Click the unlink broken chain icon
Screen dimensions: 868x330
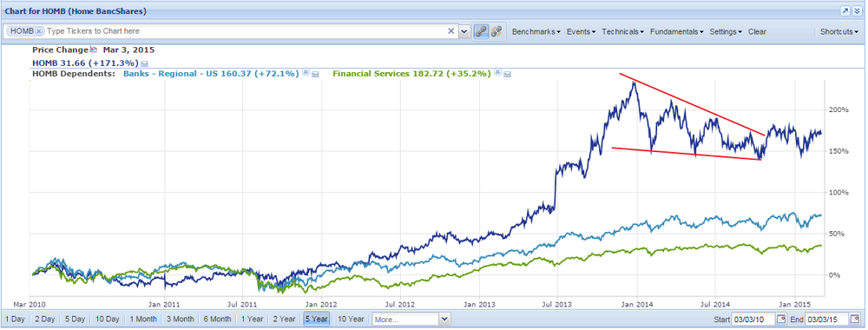pyautogui.click(x=496, y=31)
